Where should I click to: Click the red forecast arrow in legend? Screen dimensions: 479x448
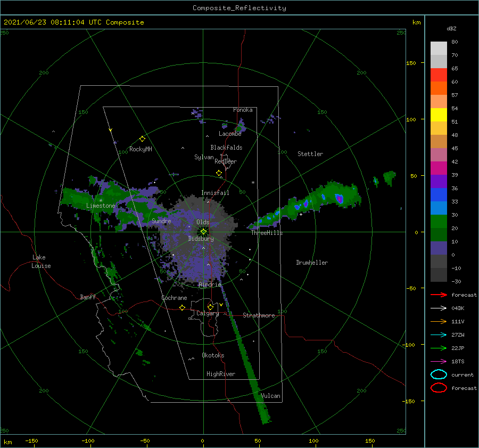tap(439, 295)
